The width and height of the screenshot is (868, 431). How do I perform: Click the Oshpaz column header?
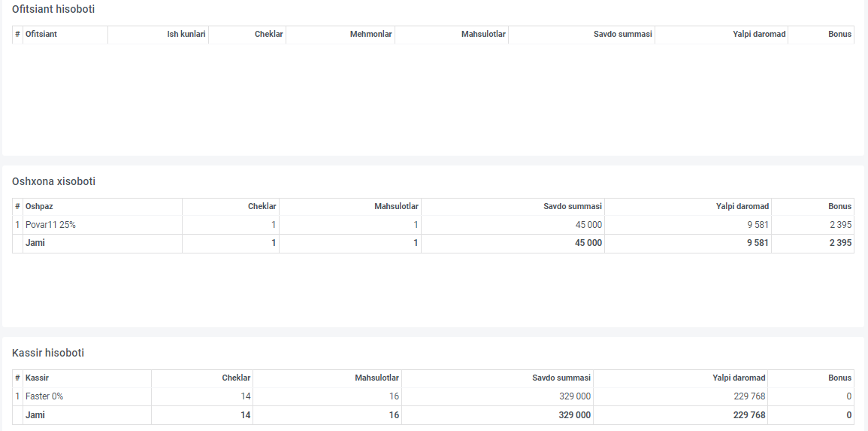[39, 207]
